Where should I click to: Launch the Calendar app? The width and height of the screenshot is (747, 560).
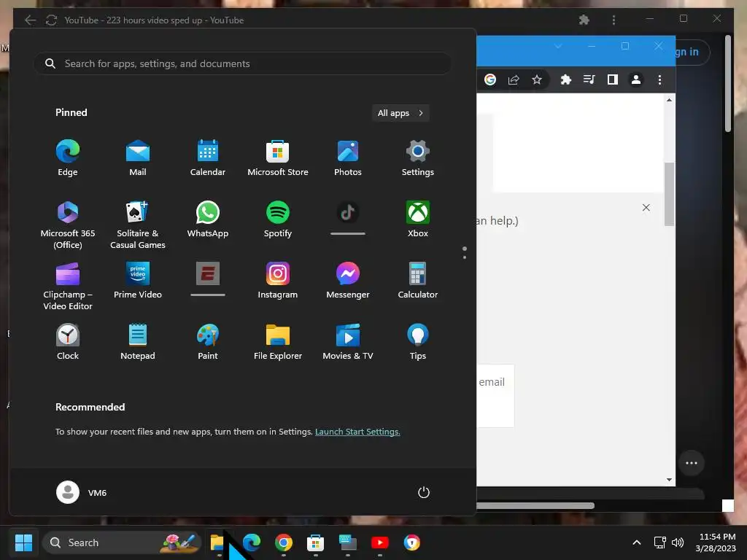click(x=208, y=158)
